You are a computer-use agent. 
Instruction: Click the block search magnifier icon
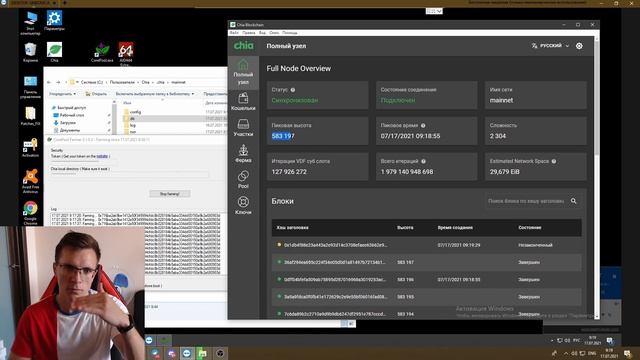(573, 201)
